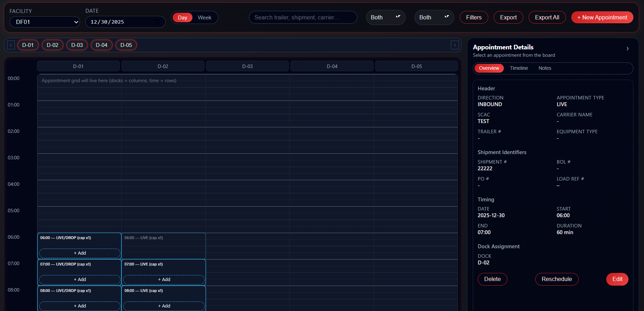644x311 pixels.
Task: Switch to Day view
Action: click(183, 18)
